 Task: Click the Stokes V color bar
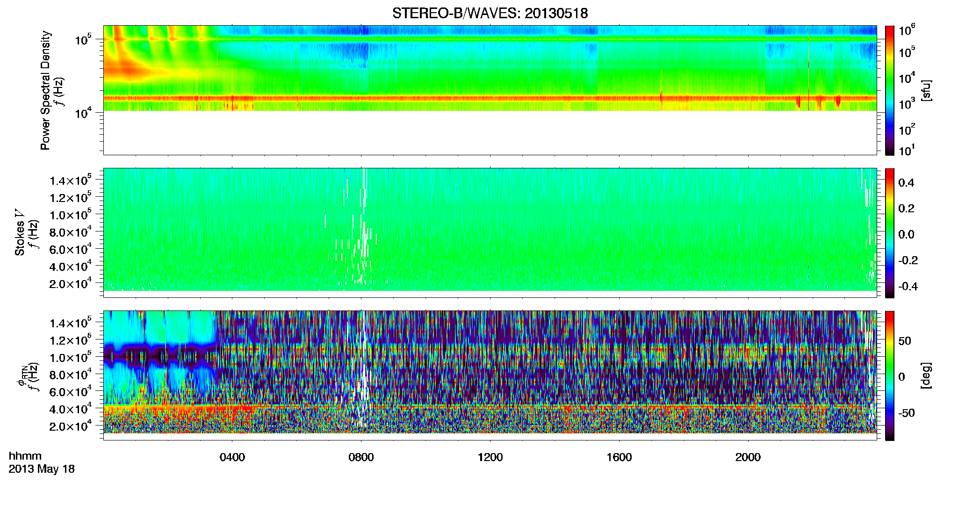890,233
